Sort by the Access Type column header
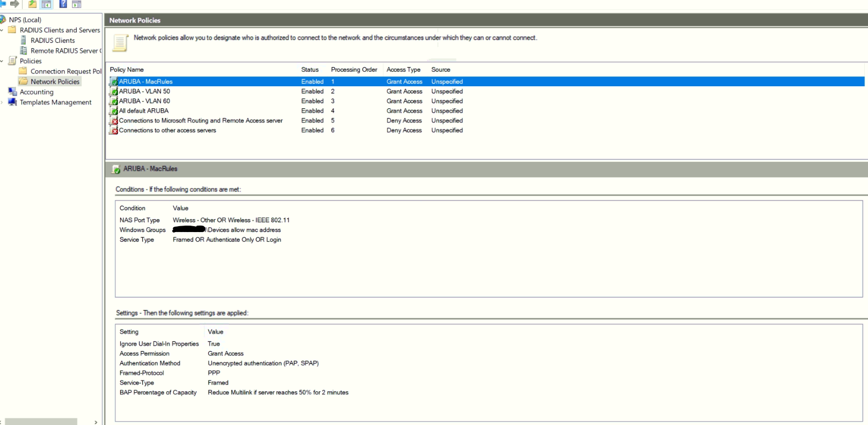Image resolution: width=868 pixels, height=425 pixels. pos(403,70)
